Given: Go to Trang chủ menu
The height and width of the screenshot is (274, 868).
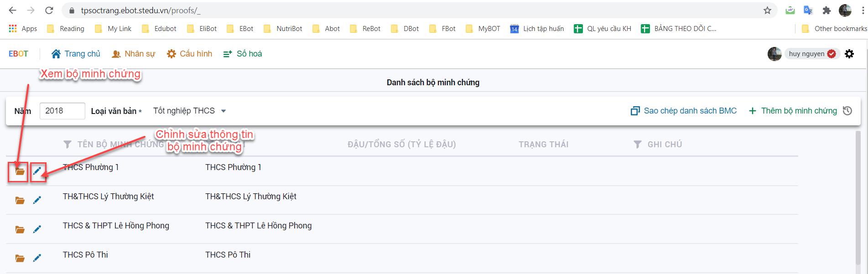Looking at the screenshot, I should 76,54.
